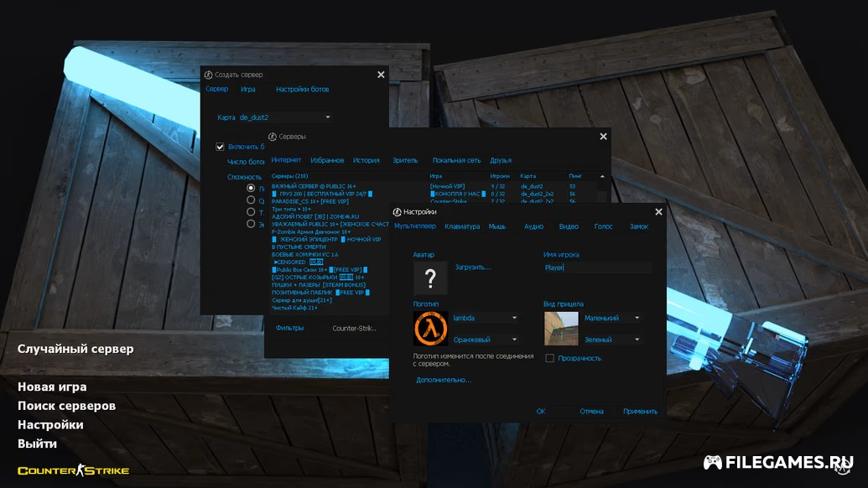Click the CS icon in Серверы title bar
The image size is (868, 488).
tap(273, 137)
